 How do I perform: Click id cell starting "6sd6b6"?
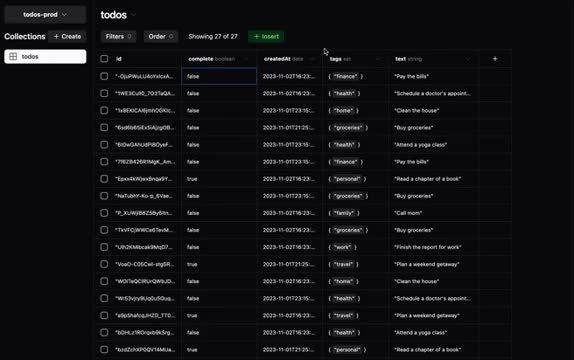click(x=145, y=127)
